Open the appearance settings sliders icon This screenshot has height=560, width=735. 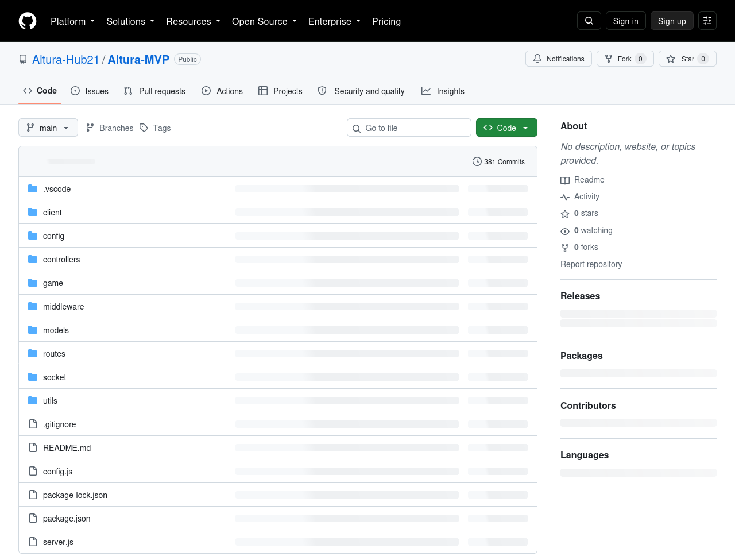tap(707, 21)
